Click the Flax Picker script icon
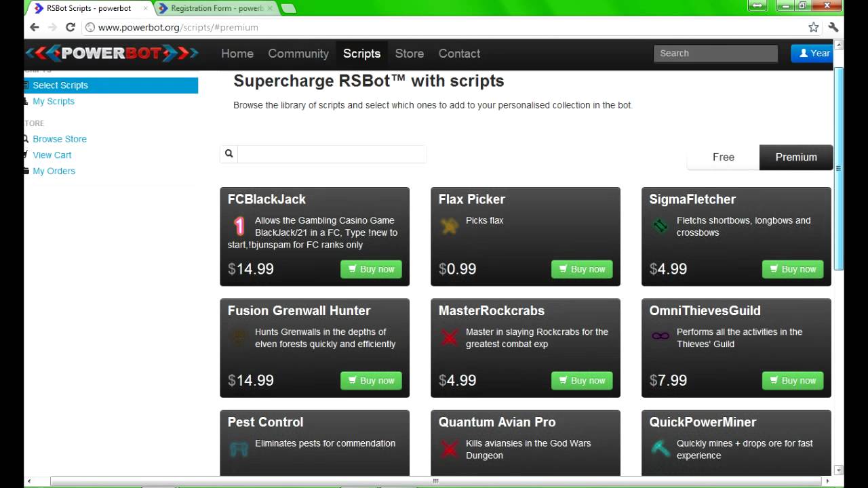 pos(449,226)
